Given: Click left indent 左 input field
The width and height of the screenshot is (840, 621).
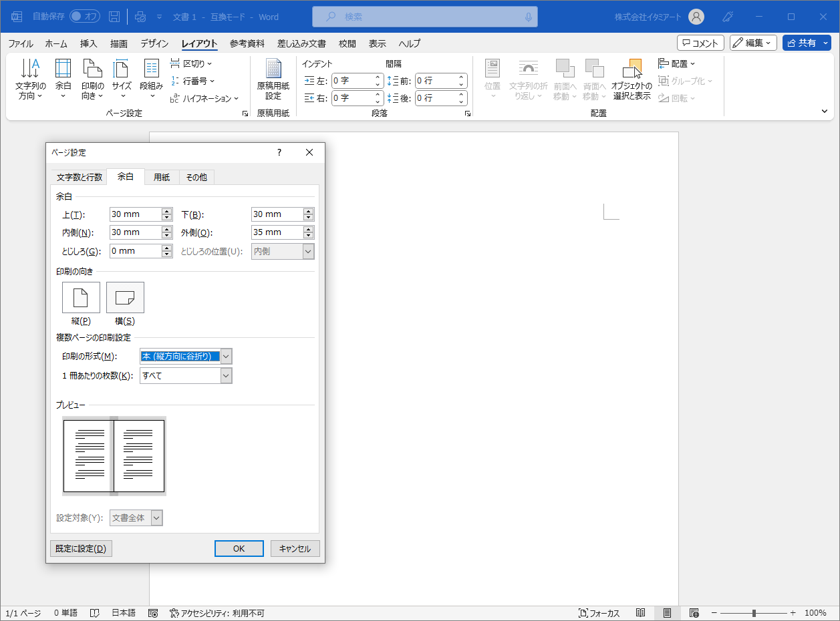Looking at the screenshot, I should [353, 81].
